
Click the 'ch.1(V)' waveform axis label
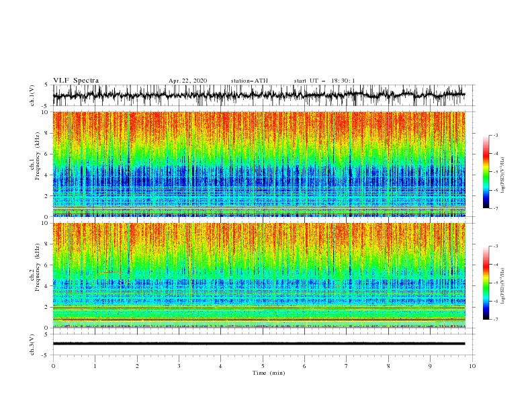pyautogui.click(x=32, y=95)
